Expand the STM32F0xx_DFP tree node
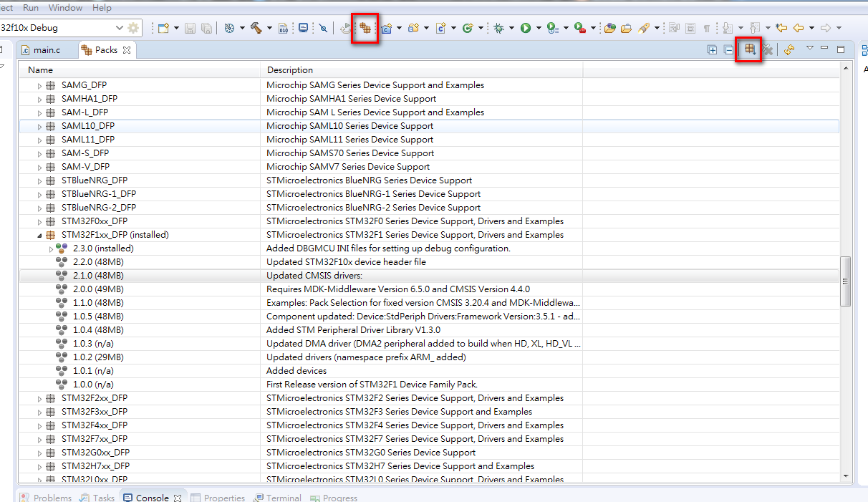 click(x=39, y=221)
